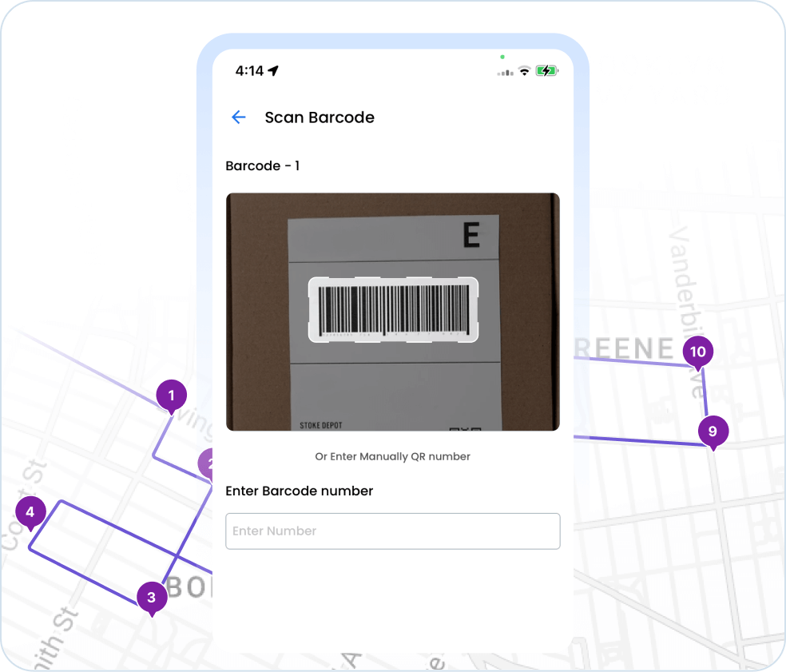
Task: Click the charging battery icon
Action: [547, 70]
